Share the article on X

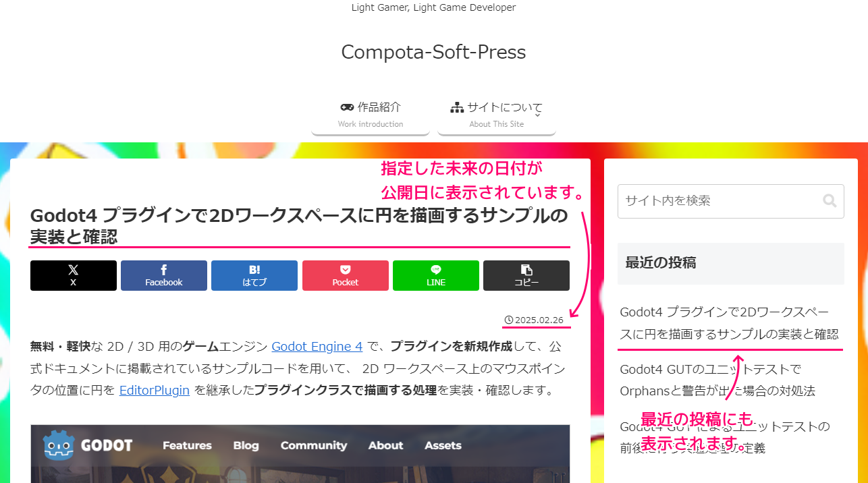[74, 275]
